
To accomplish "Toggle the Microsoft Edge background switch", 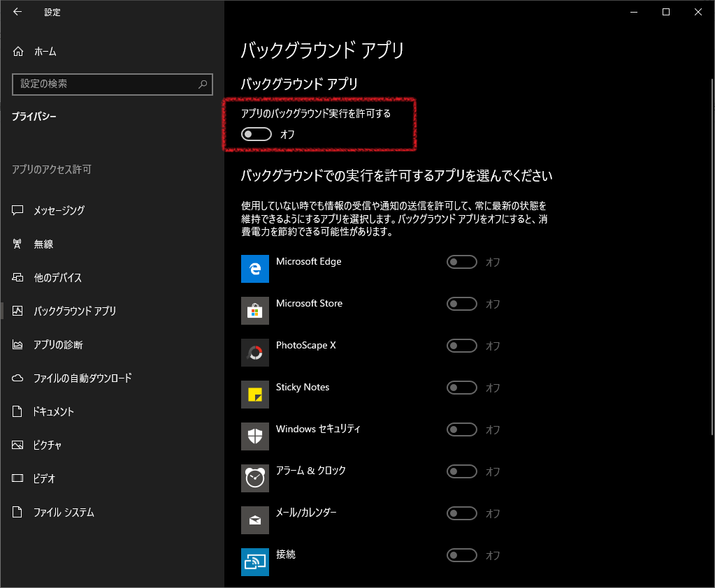I will 462,262.
